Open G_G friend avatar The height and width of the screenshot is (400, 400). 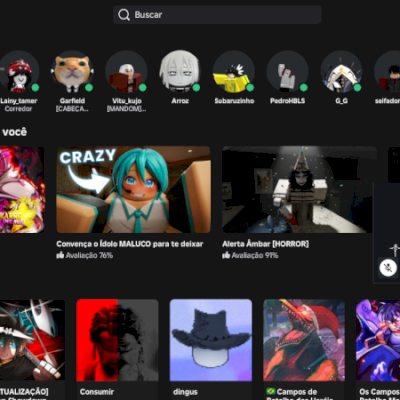[x=341, y=71]
